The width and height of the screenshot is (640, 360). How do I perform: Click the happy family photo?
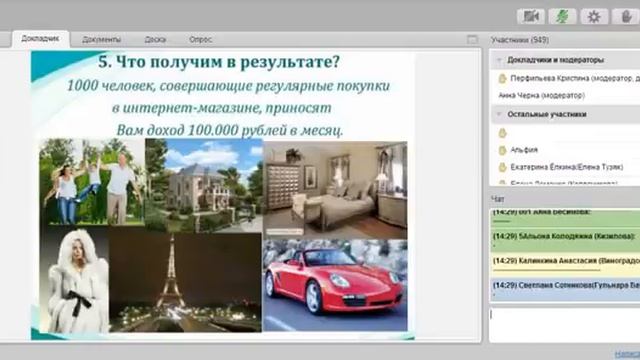click(92, 182)
